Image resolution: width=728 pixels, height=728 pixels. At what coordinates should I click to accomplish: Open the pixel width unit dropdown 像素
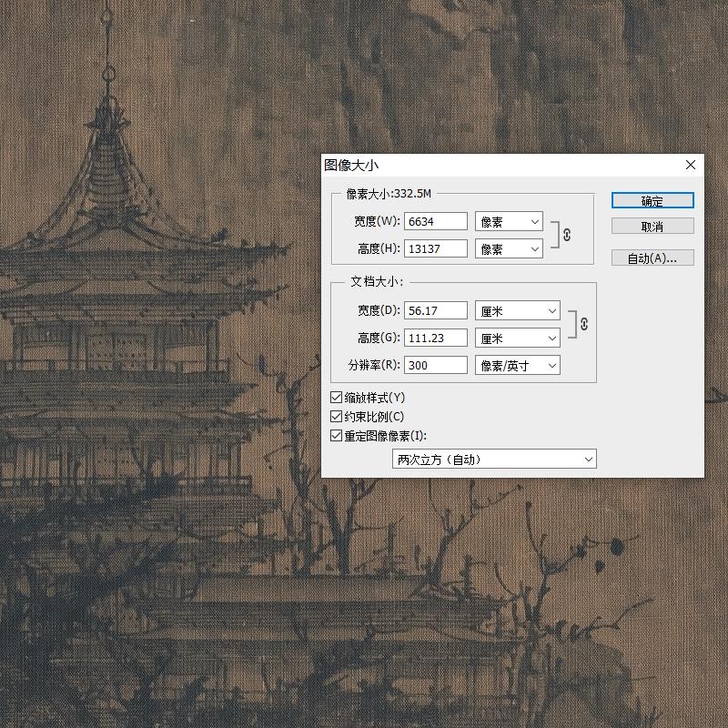[x=509, y=221]
